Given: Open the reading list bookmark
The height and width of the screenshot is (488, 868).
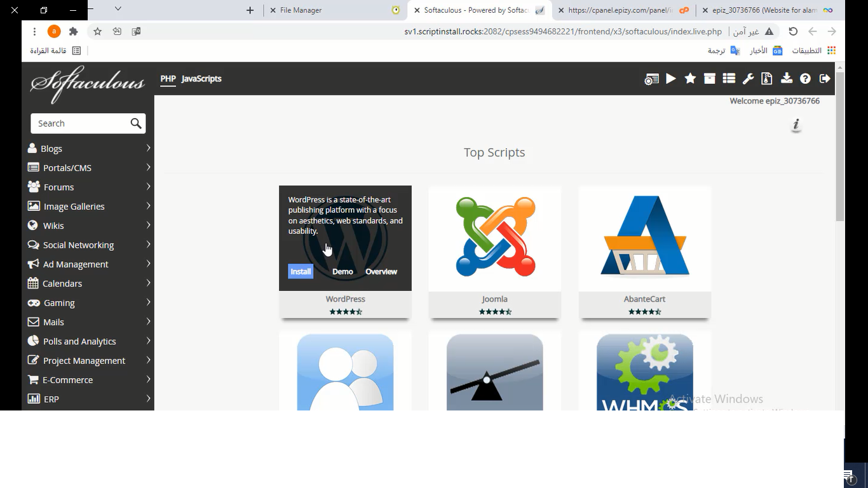Looking at the screenshot, I should tap(55, 50).
